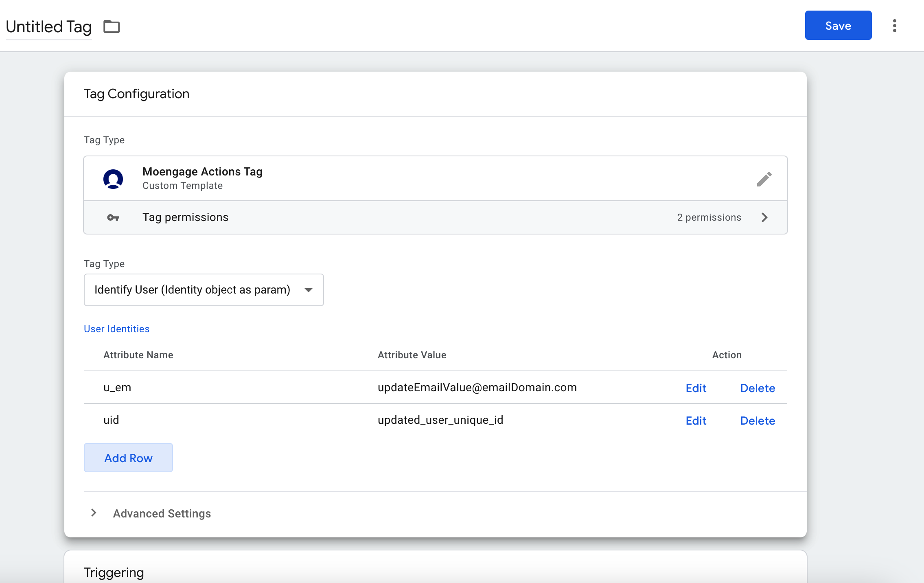Screen dimensions: 924x583
Task: Click the updated_user_unique_id value
Action: pos(440,420)
